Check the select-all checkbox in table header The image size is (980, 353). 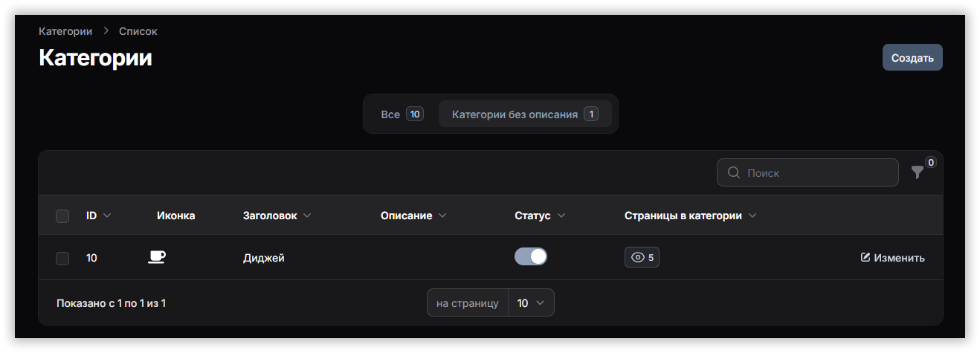pos(62,216)
